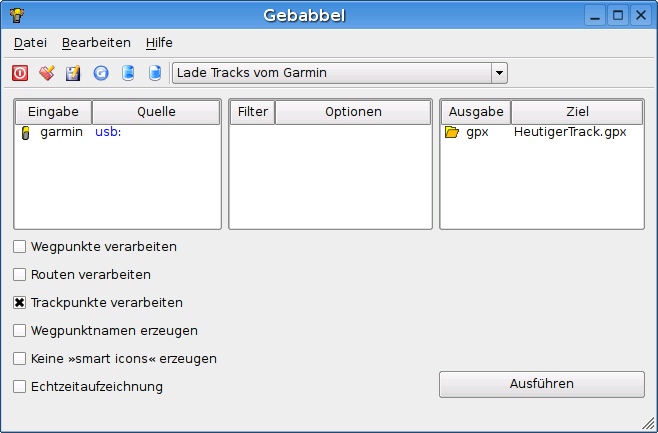Viewport: 658px width, 433px height.
Task: Click the red power quit icon
Action: 20,73
